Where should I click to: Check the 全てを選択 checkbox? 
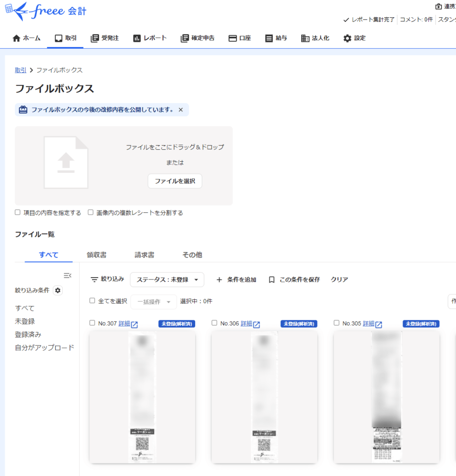[92, 301]
